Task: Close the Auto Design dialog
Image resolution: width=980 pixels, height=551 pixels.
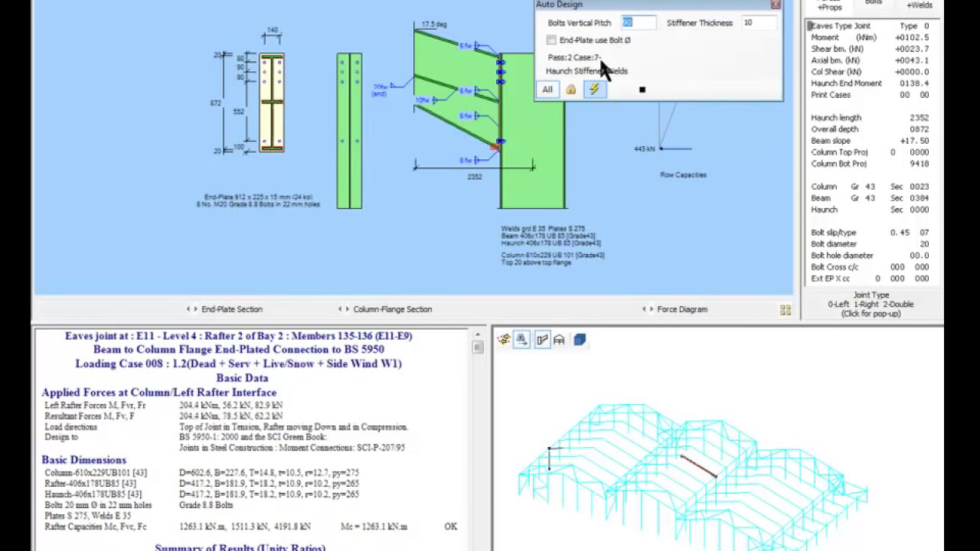Action: [776, 5]
